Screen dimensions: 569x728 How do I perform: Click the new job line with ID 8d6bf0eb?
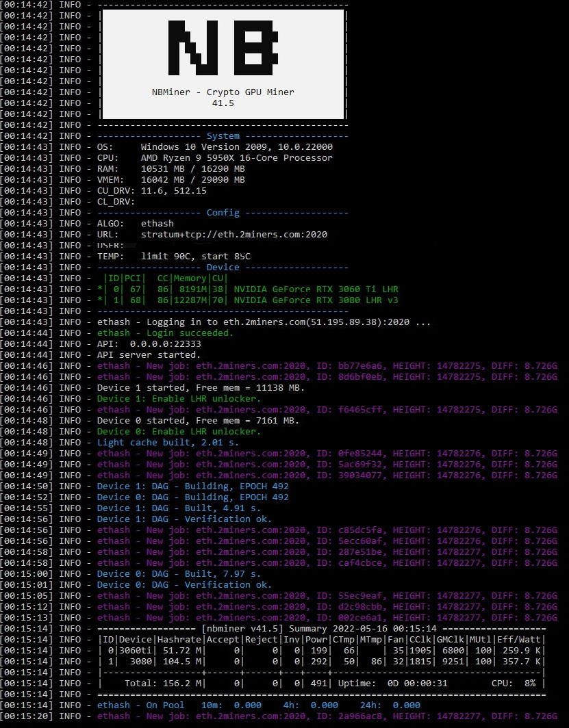click(x=327, y=376)
